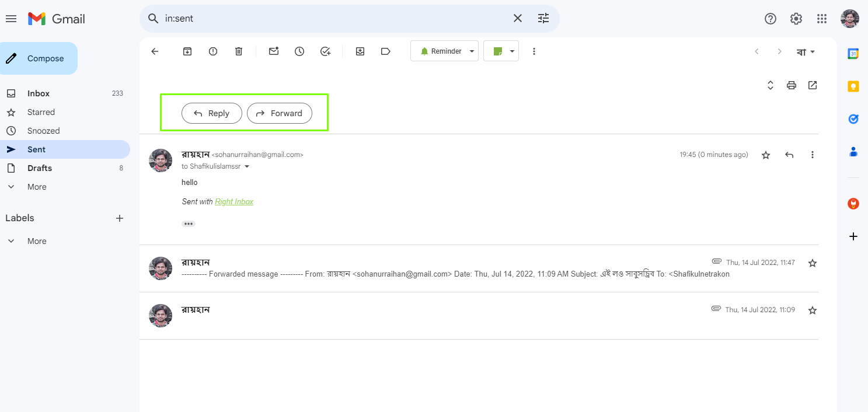Go to the Starred folder
The height and width of the screenshot is (412, 868).
(x=41, y=112)
